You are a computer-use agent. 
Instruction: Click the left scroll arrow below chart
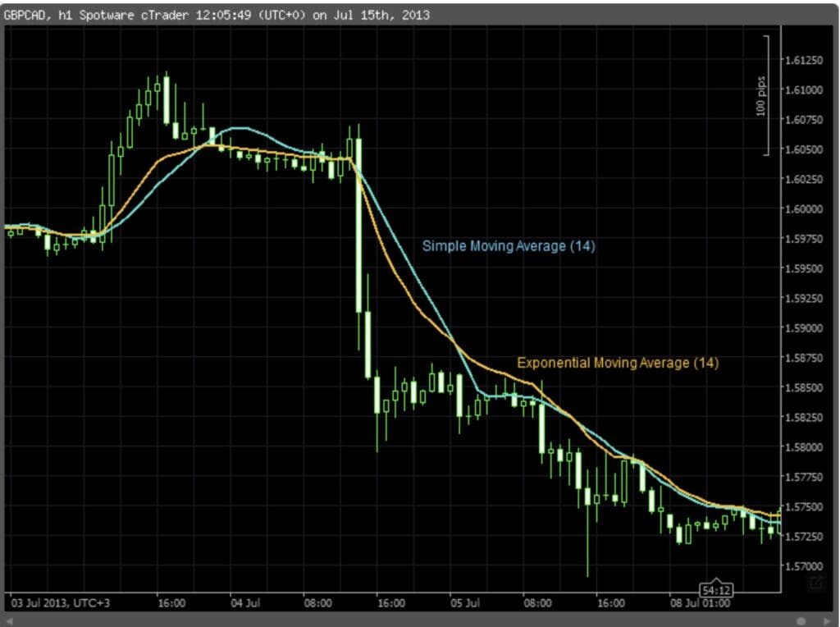pos(9,620)
